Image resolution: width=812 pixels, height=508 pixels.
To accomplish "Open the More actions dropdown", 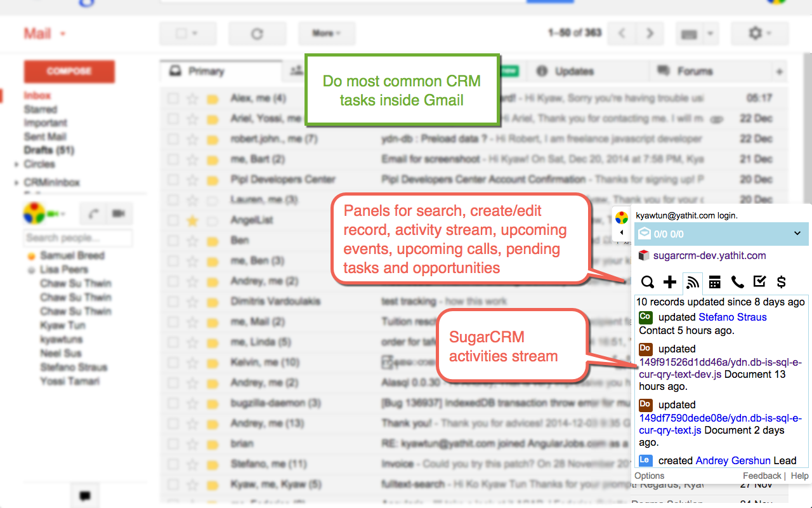I will 327,34.
